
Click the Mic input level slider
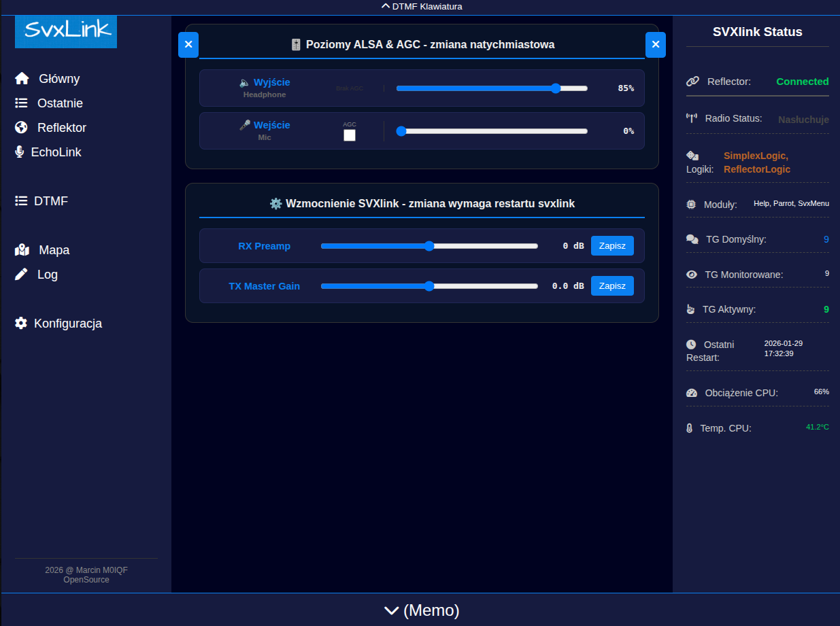(492, 131)
